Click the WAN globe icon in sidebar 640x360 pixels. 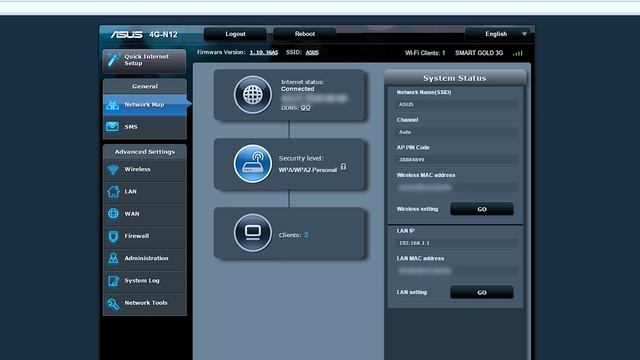tap(113, 213)
